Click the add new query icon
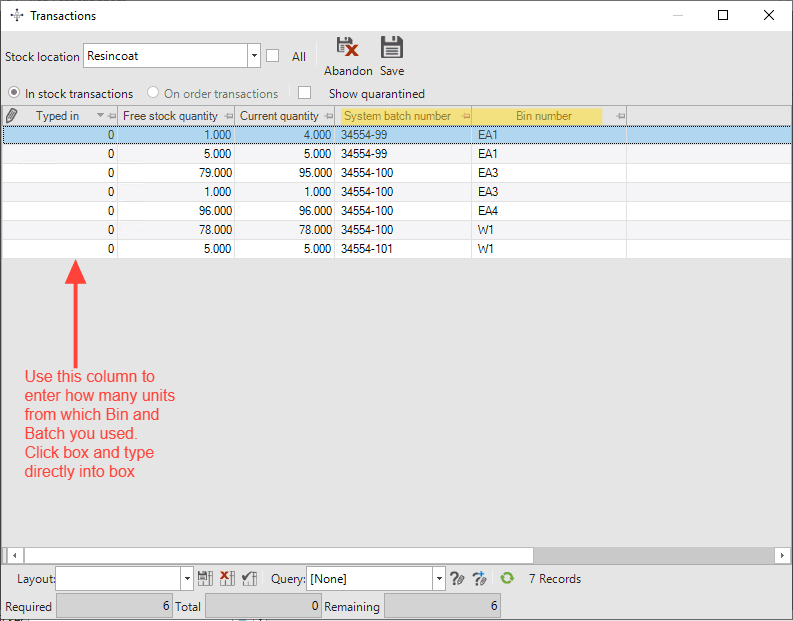The image size is (793, 621). (x=479, y=578)
